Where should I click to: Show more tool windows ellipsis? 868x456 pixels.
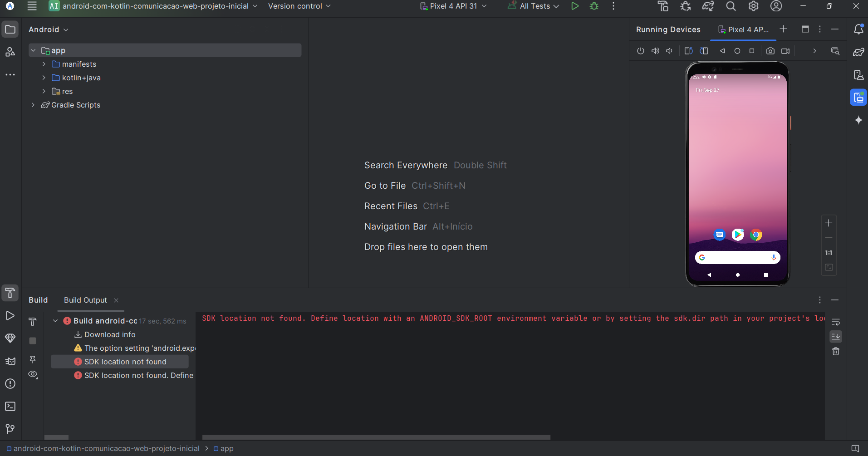(10, 74)
